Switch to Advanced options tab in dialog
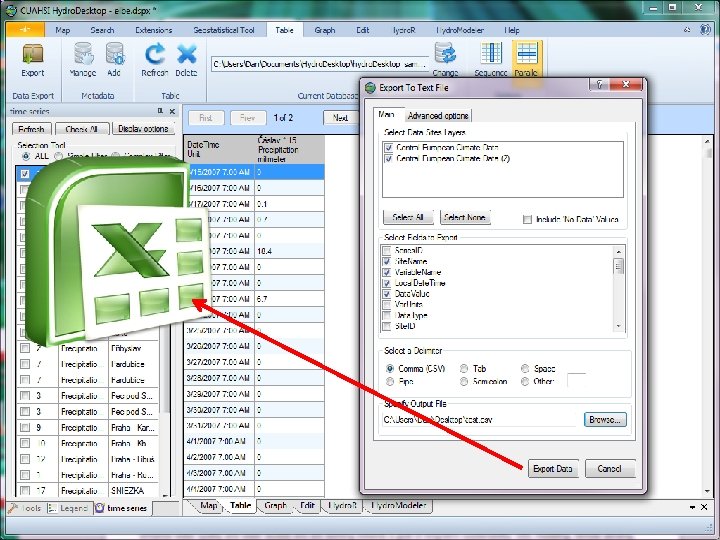The image size is (720, 540). (x=438, y=116)
